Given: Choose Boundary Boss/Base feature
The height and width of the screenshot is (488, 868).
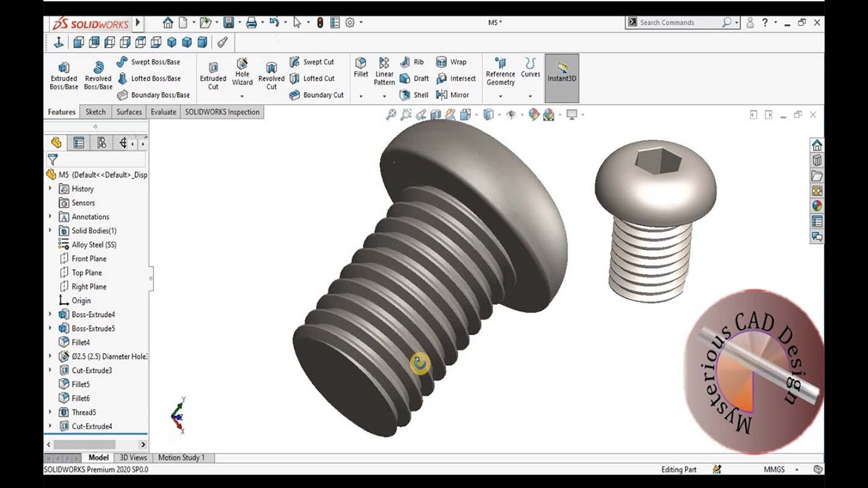Looking at the screenshot, I should pyautogui.click(x=153, y=95).
